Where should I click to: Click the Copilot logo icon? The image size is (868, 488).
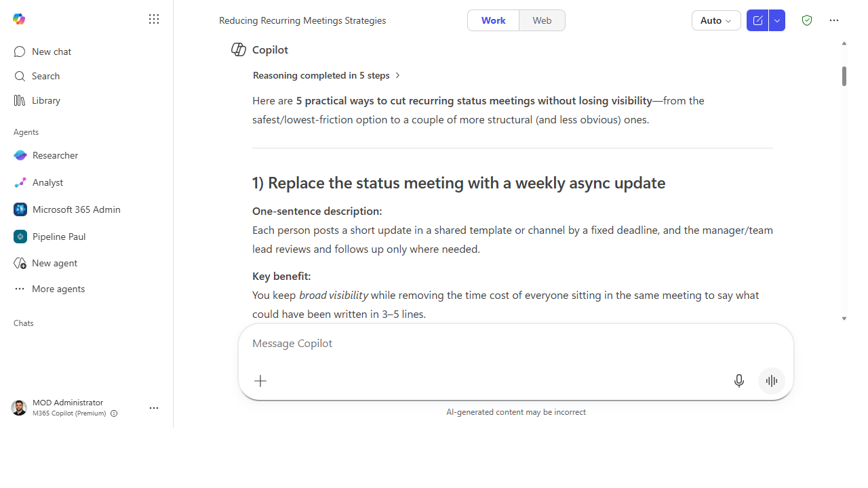19,19
